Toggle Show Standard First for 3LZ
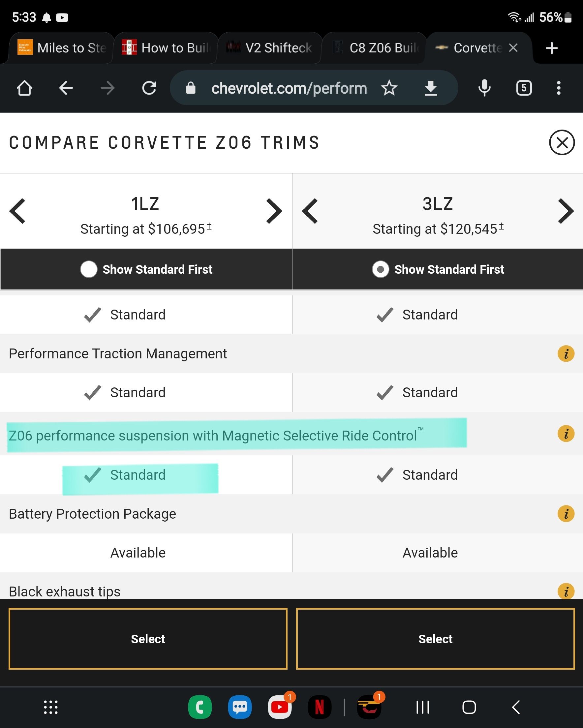 pyautogui.click(x=381, y=269)
